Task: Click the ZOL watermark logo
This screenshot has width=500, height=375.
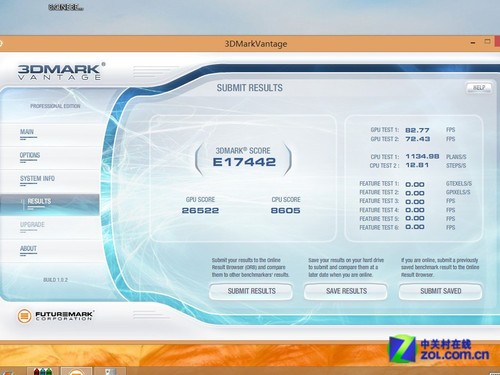Action: 439,349
